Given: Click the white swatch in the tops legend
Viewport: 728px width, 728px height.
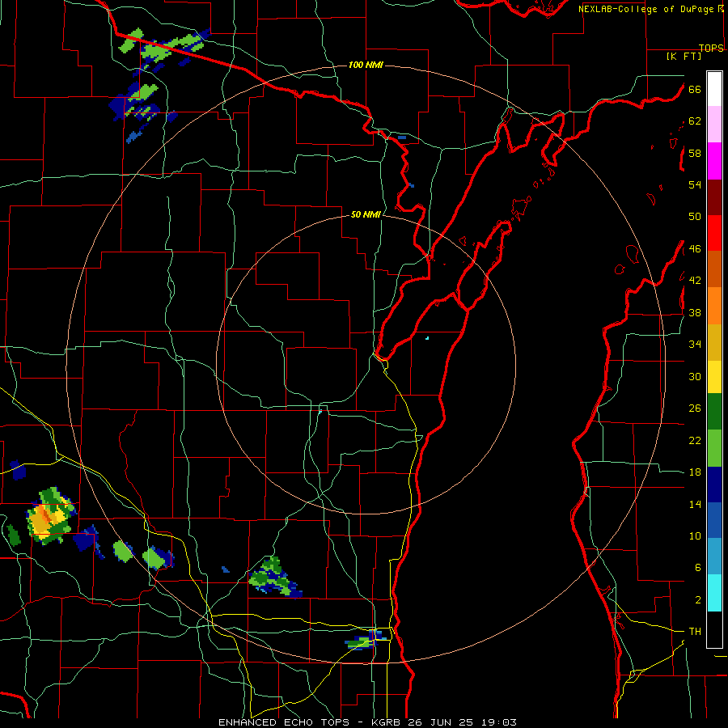Looking at the screenshot, I should (x=714, y=89).
